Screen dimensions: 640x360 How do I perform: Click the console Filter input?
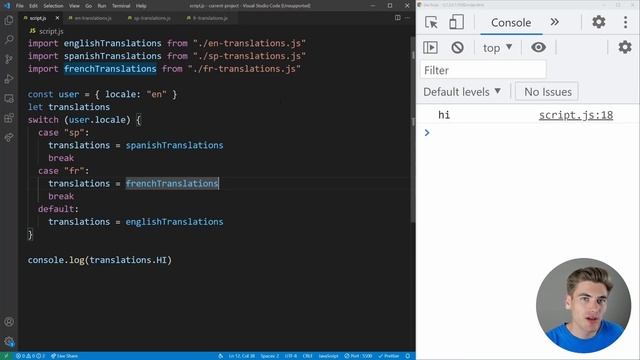point(483,70)
